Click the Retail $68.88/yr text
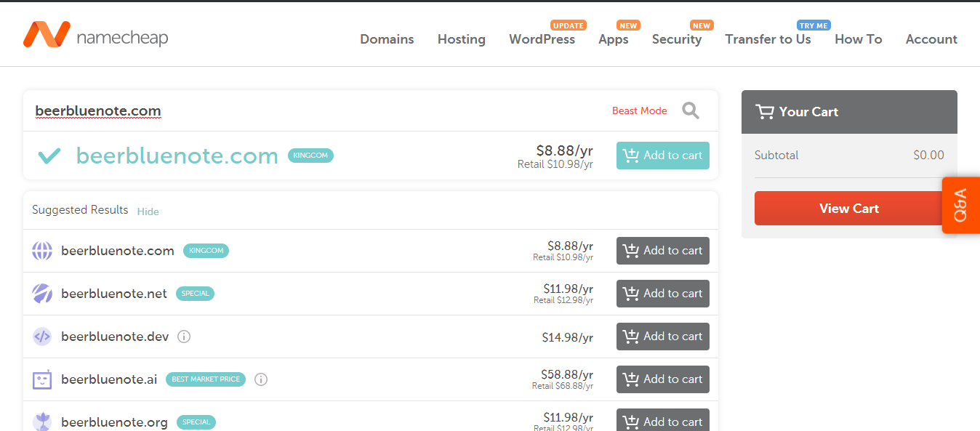The width and height of the screenshot is (980, 431). pos(563,386)
